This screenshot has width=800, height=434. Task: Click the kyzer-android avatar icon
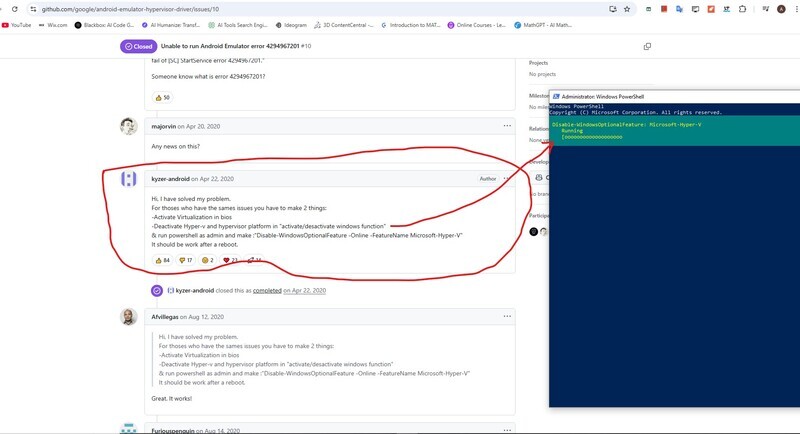coord(129,179)
